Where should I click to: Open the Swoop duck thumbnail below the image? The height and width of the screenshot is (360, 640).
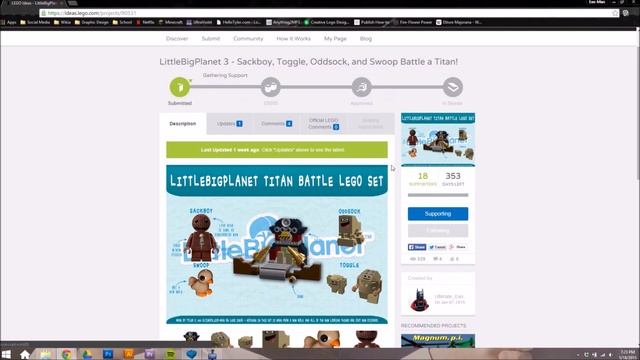322,339
